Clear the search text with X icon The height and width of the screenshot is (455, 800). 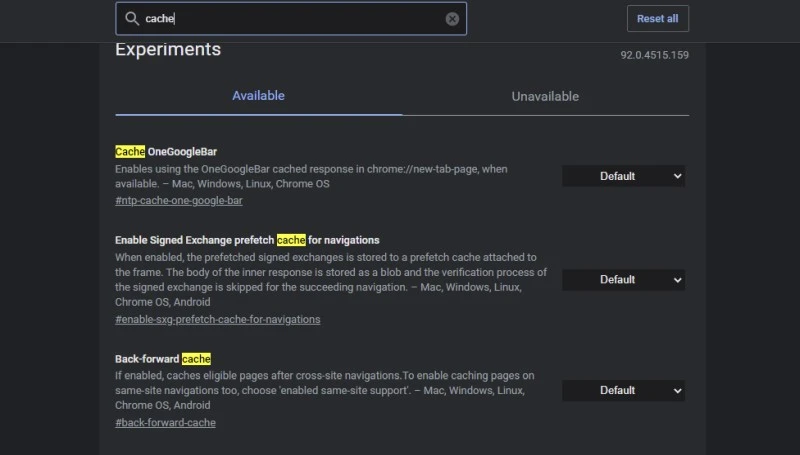pos(452,19)
